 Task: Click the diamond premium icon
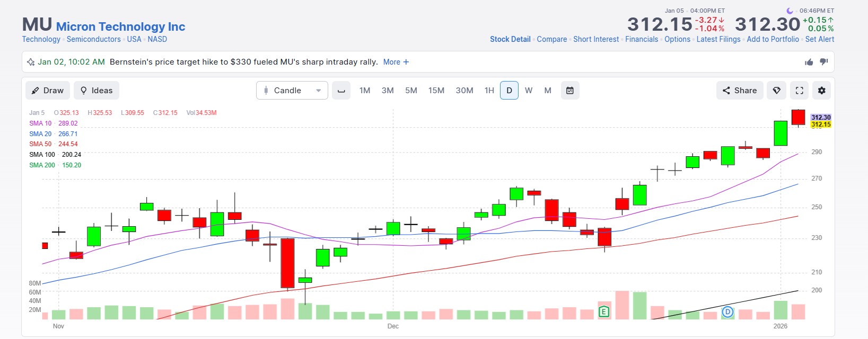coord(776,91)
